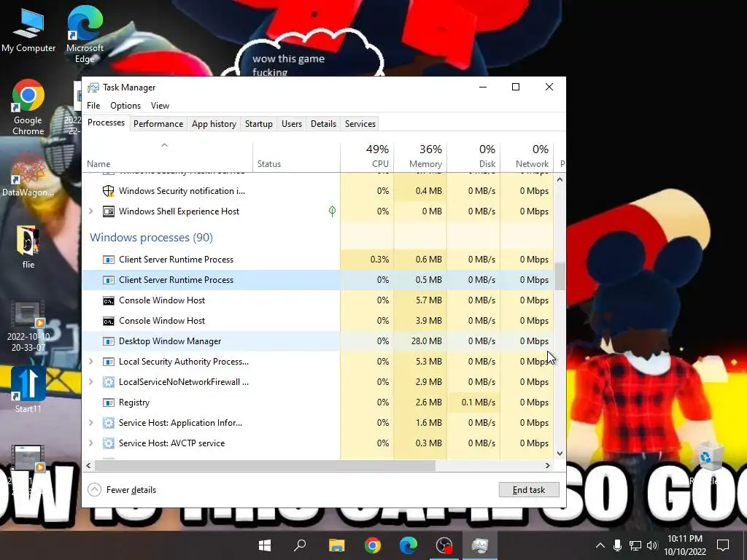The width and height of the screenshot is (747, 560).
Task: Sort by the Network column header
Action: (x=527, y=157)
